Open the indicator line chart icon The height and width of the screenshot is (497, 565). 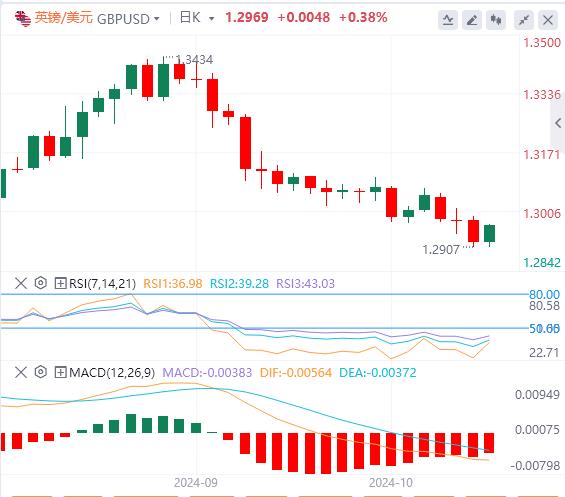tap(448, 19)
